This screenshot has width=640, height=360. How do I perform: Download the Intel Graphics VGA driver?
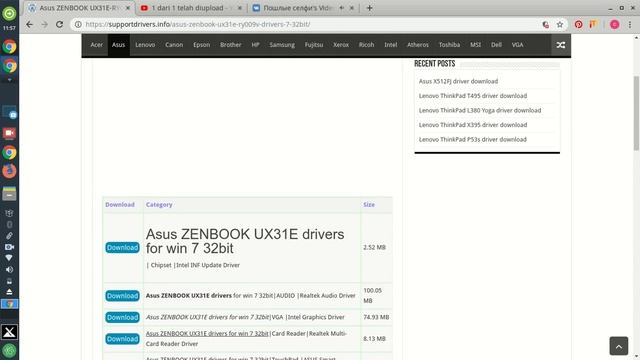click(x=122, y=318)
